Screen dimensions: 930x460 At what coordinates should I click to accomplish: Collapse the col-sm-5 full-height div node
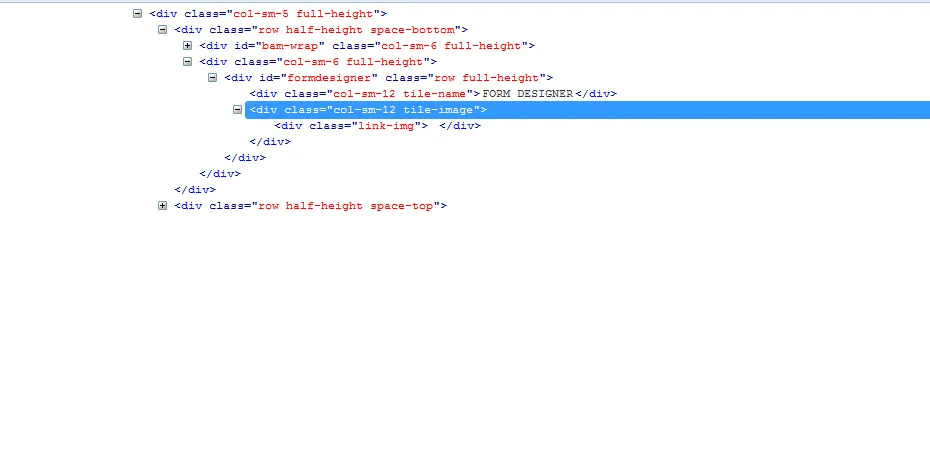[138, 14]
